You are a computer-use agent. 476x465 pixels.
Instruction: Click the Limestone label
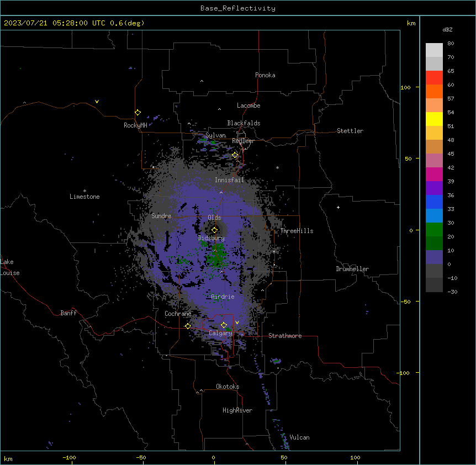[x=84, y=197]
